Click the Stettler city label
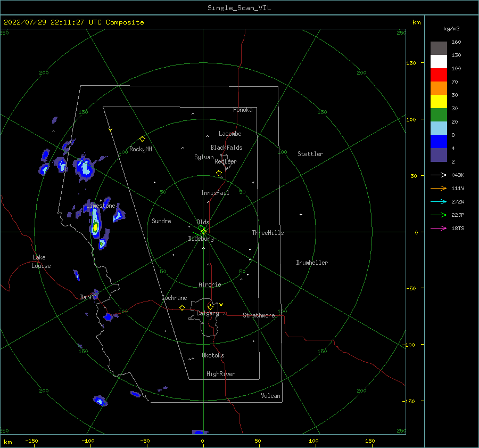Viewport: 479px width, 448px height. pyautogui.click(x=310, y=154)
